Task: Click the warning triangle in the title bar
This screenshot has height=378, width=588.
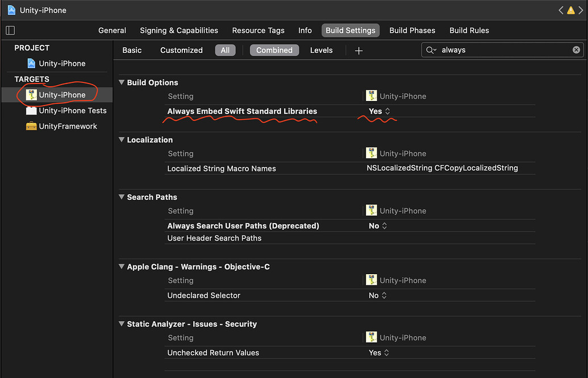Action: pyautogui.click(x=571, y=10)
